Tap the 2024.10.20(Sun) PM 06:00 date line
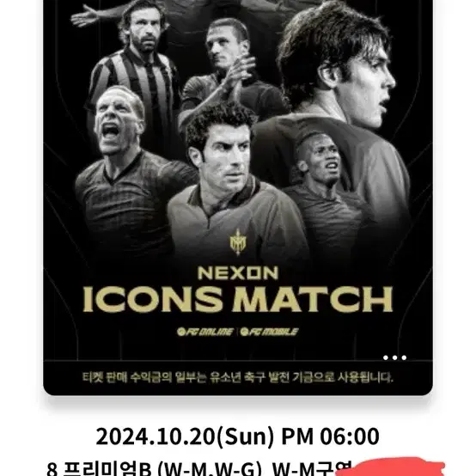476x476 pixels. click(x=238, y=436)
